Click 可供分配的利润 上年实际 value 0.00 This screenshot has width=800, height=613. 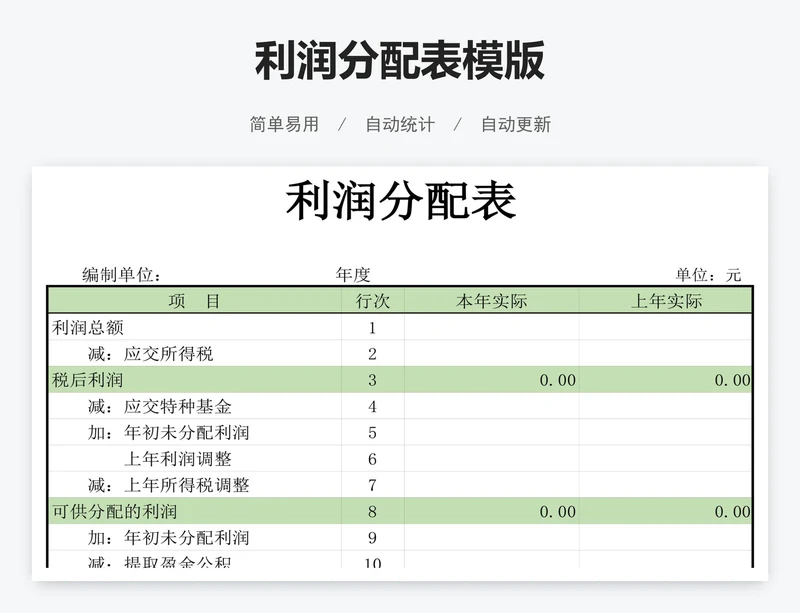732,512
